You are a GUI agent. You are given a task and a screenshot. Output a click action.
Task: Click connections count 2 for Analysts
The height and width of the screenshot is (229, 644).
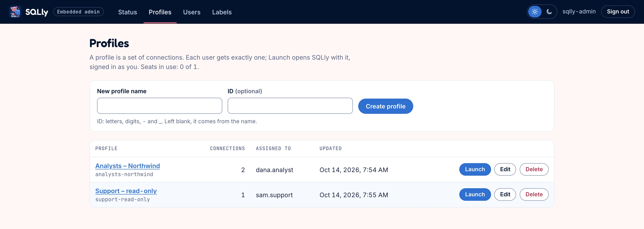[x=243, y=170]
